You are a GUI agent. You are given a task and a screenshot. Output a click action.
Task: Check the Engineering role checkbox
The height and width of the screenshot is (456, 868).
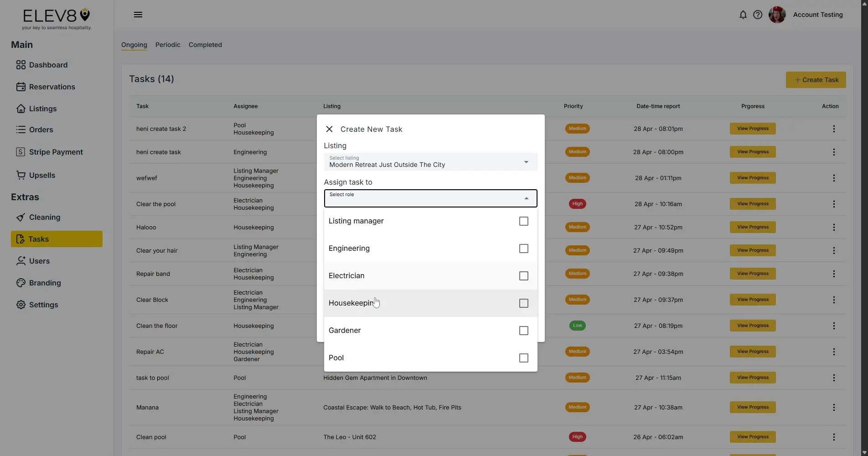click(x=523, y=249)
